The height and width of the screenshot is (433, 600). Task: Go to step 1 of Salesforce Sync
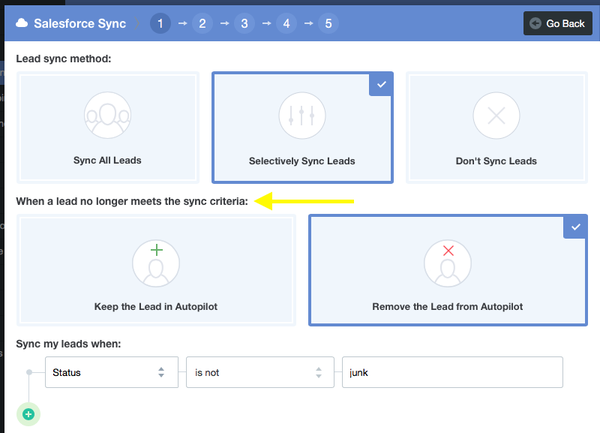[160, 24]
